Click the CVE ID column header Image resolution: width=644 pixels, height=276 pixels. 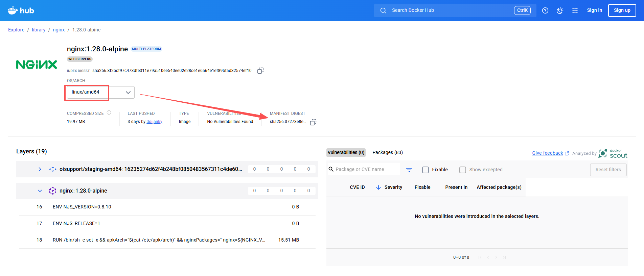click(357, 187)
